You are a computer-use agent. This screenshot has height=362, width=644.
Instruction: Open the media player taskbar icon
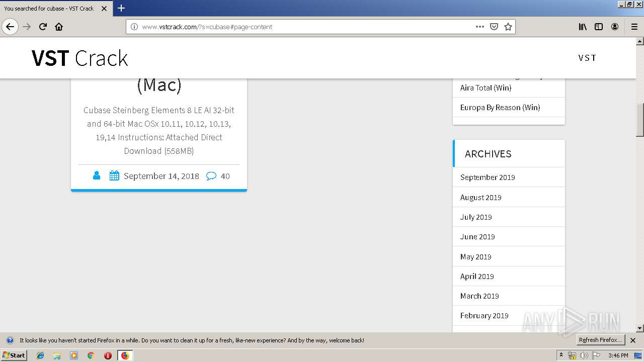tap(74, 355)
